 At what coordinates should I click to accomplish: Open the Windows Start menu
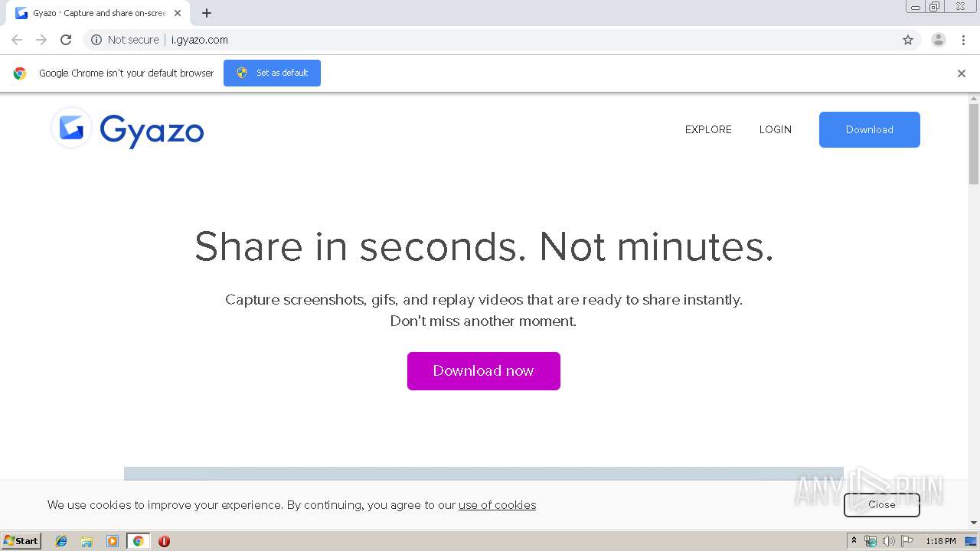(21, 540)
